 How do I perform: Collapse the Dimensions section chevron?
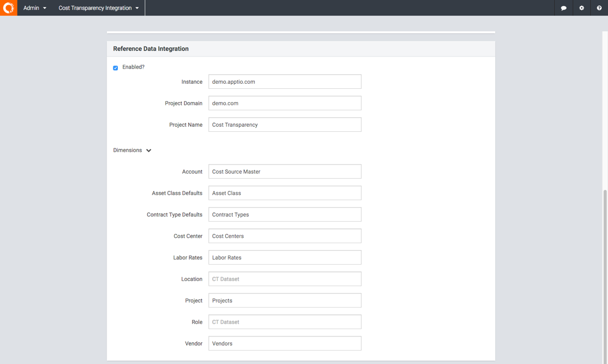pyautogui.click(x=149, y=151)
